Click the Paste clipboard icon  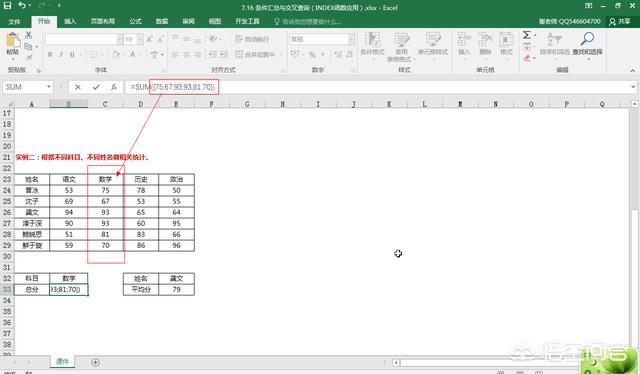13,40
